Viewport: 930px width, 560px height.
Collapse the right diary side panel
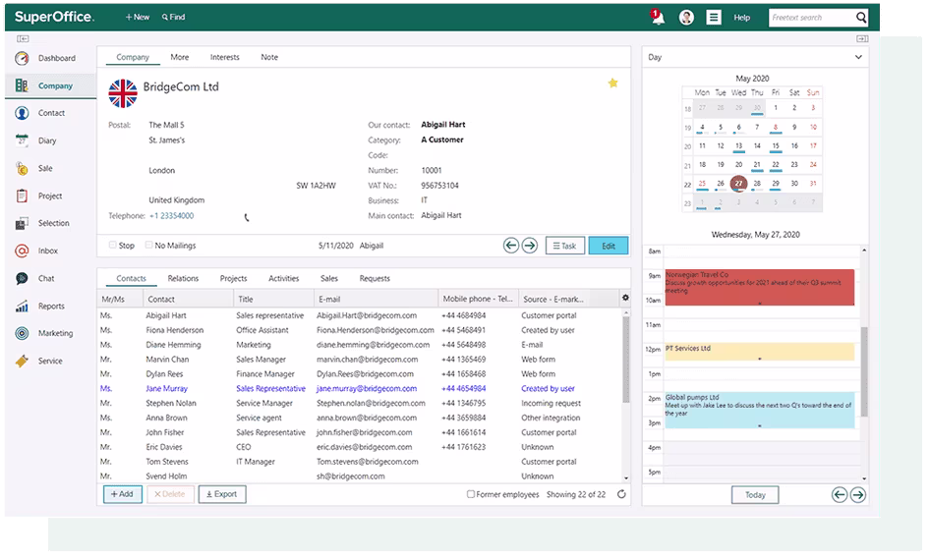[862, 39]
